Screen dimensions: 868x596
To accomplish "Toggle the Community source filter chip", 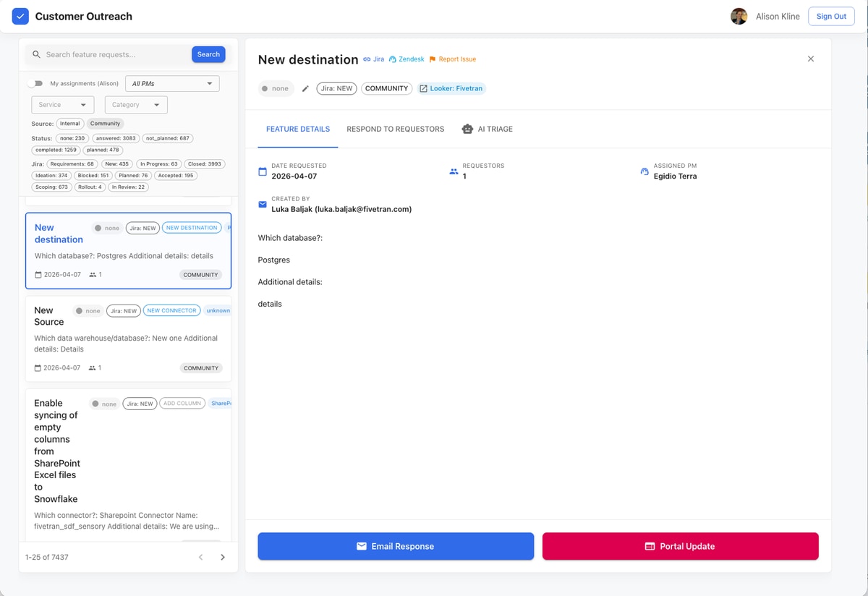I will (105, 124).
